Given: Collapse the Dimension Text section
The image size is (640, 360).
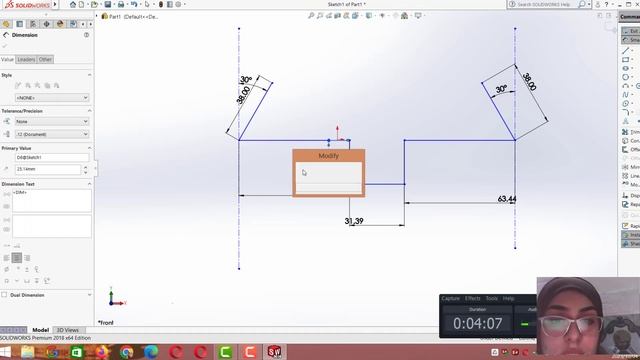Looking at the screenshot, I should 89,184.
